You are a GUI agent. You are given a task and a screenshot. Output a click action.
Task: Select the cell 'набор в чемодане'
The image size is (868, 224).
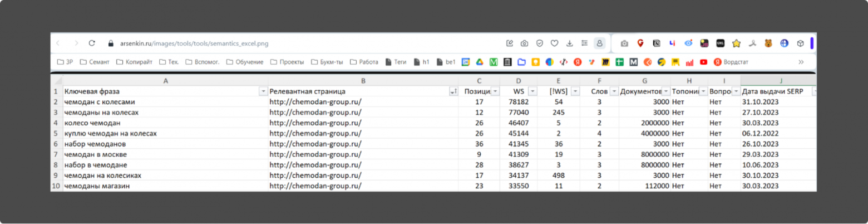coord(165,165)
